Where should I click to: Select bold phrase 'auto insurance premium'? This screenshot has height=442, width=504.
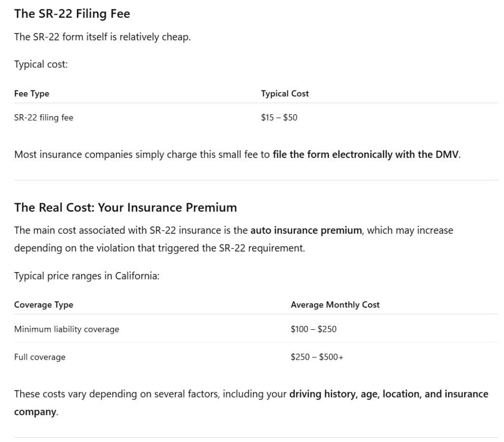coord(306,230)
